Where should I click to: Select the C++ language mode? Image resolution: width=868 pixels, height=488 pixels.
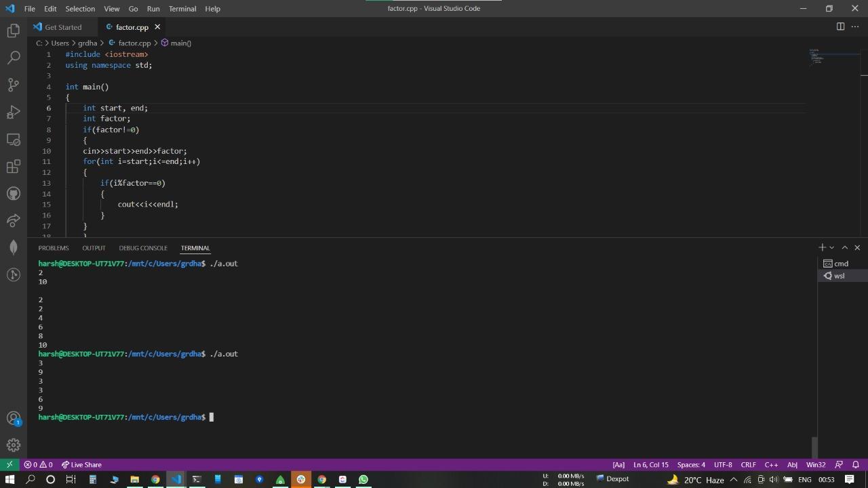click(x=771, y=465)
